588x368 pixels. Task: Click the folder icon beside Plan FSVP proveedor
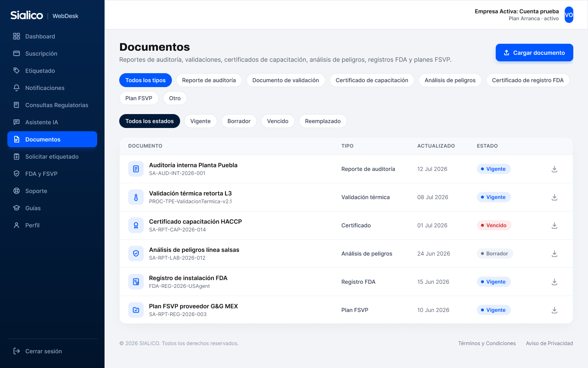[136, 310]
